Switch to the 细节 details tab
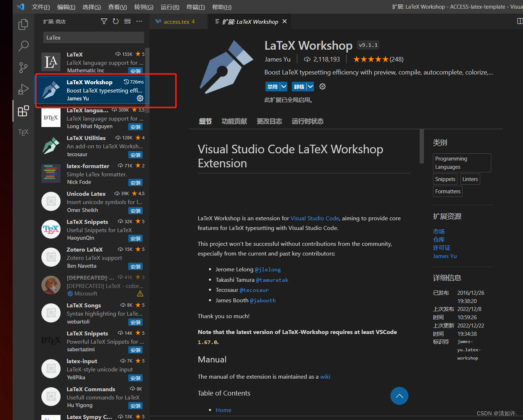Image resolution: width=523 pixels, height=420 pixels. (x=205, y=121)
